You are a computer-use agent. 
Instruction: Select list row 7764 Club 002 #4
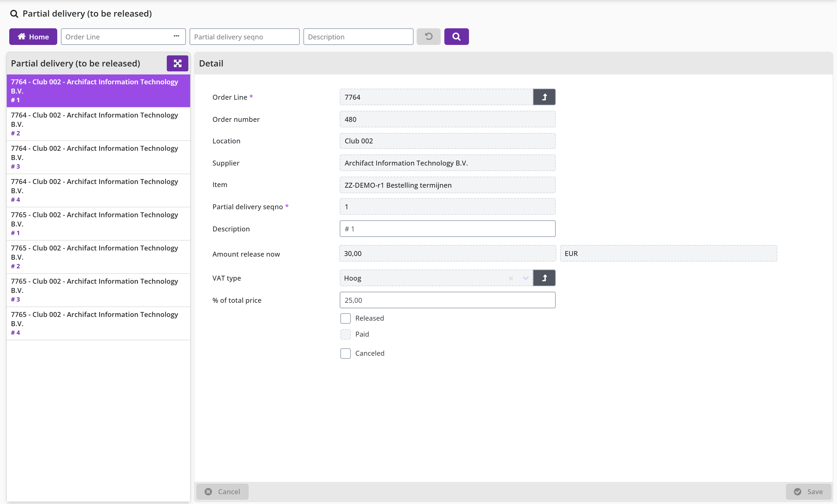coord(98,190)
